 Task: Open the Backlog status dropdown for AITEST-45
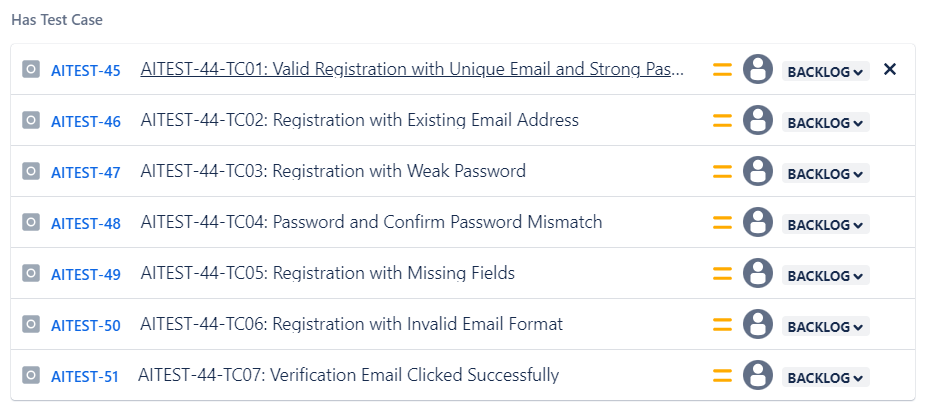[825, 72]
